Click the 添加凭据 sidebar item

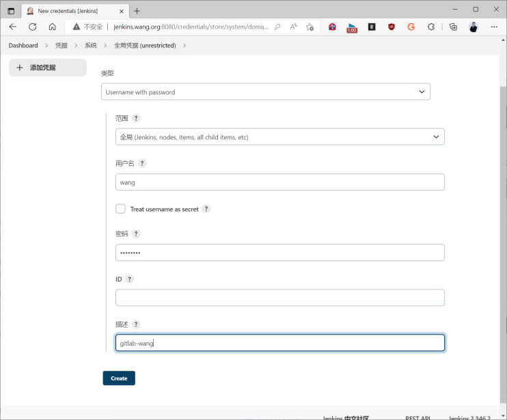(x=48, y=68)
